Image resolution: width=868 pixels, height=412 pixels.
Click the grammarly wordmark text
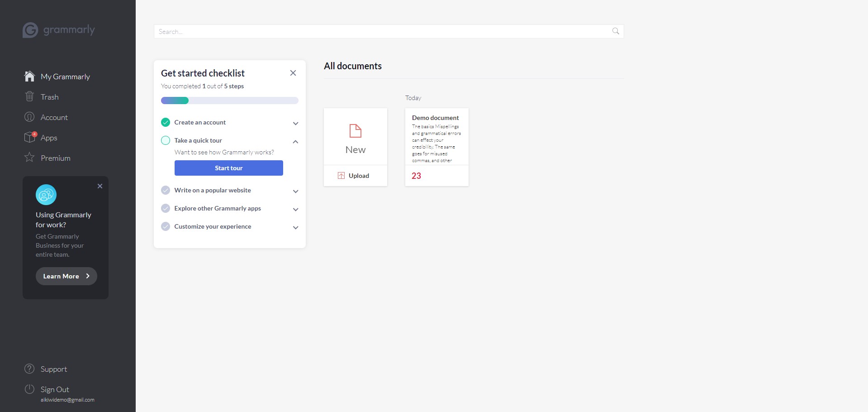69,30
